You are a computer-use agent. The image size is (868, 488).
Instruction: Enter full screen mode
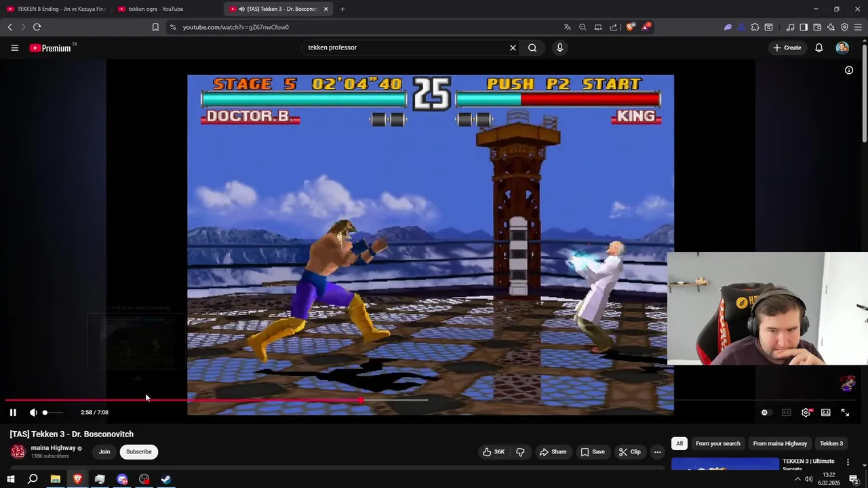tap(845, 412)
